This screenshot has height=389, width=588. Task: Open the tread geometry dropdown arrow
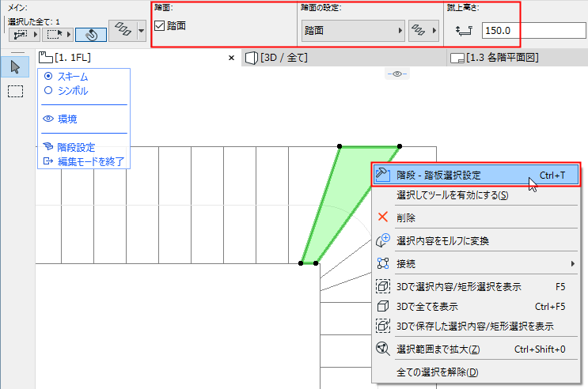142,30
